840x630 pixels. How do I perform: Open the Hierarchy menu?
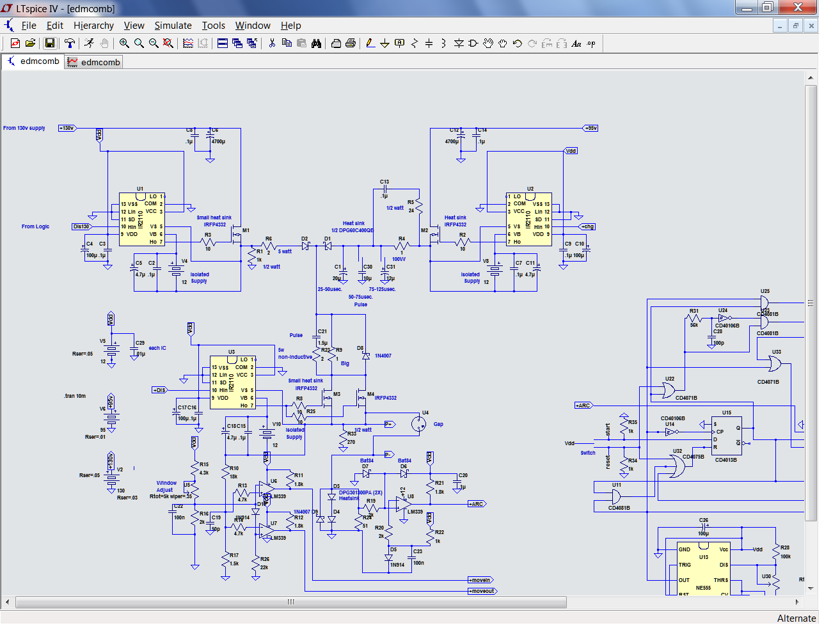tap(93, 26)
